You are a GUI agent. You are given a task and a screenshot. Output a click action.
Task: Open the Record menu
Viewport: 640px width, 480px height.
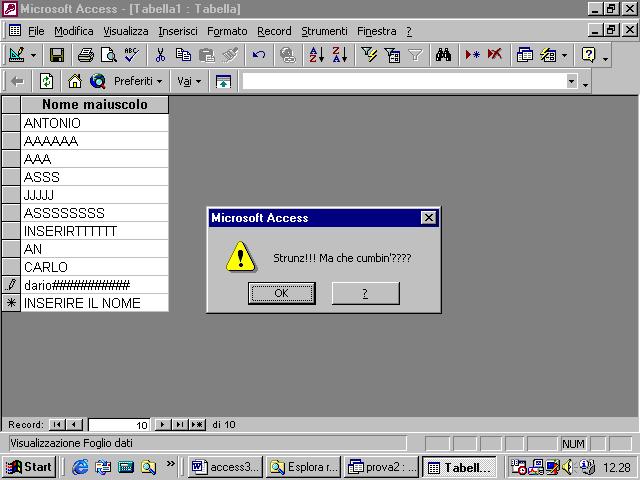point(274,31)
